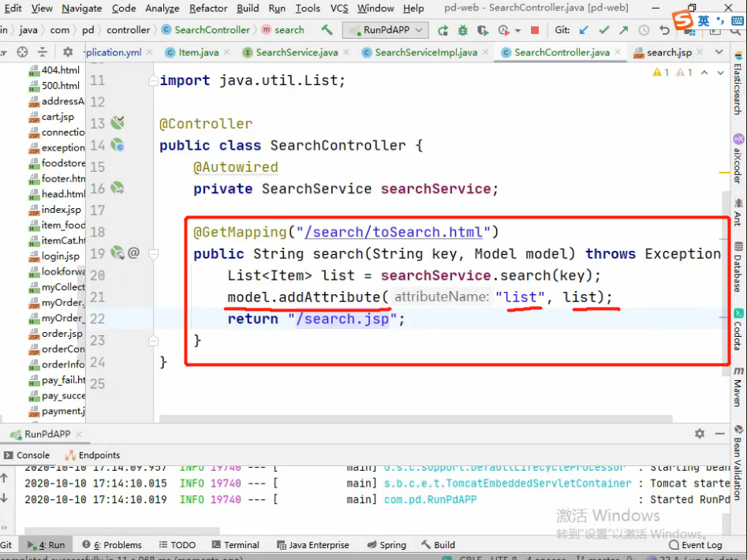Click /search/toSearch.html URL link in code
Image resolution: width=747 pixels, height=560 pixels.
[x=394, y=233]
